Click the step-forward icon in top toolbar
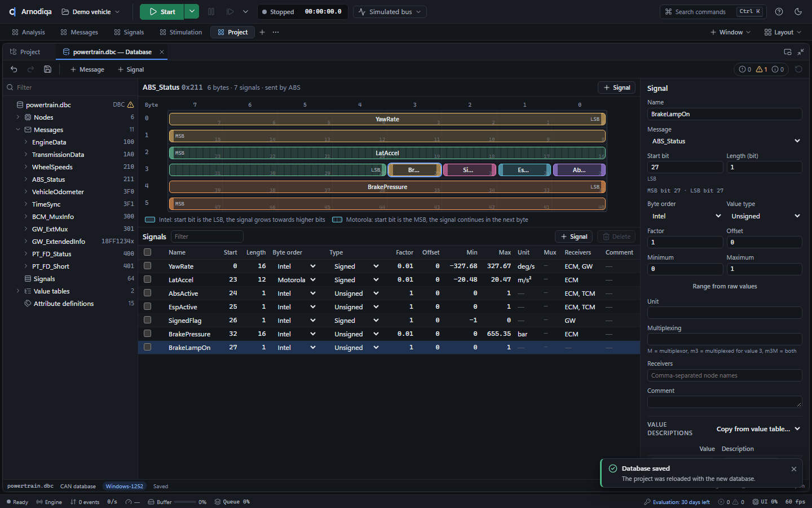Screen dimensions: 812x508 click(230, 12)
